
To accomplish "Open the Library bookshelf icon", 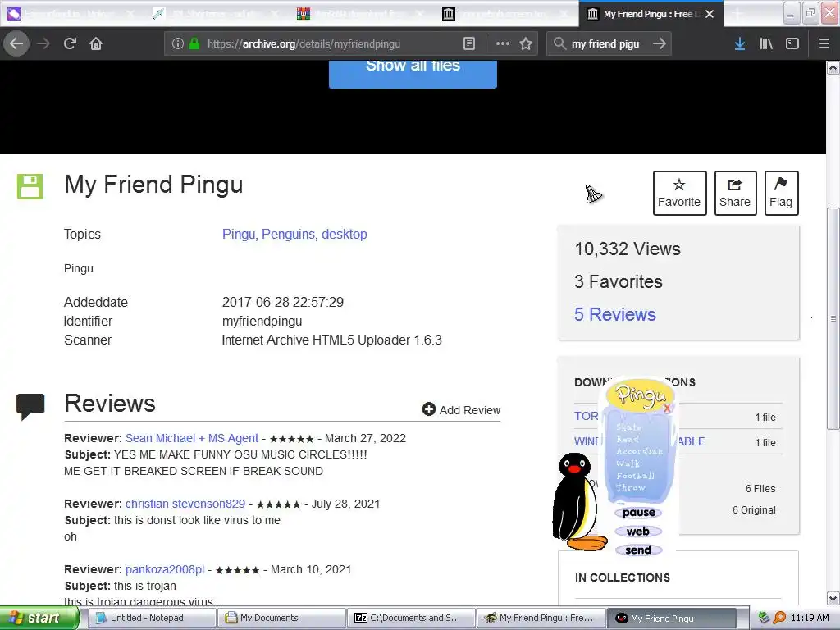I will click(766, 44).
